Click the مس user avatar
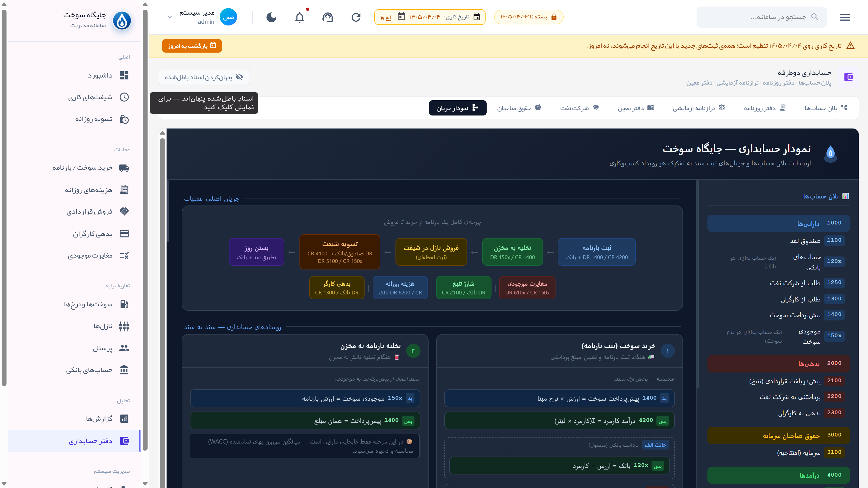 [x=228, y=17]
